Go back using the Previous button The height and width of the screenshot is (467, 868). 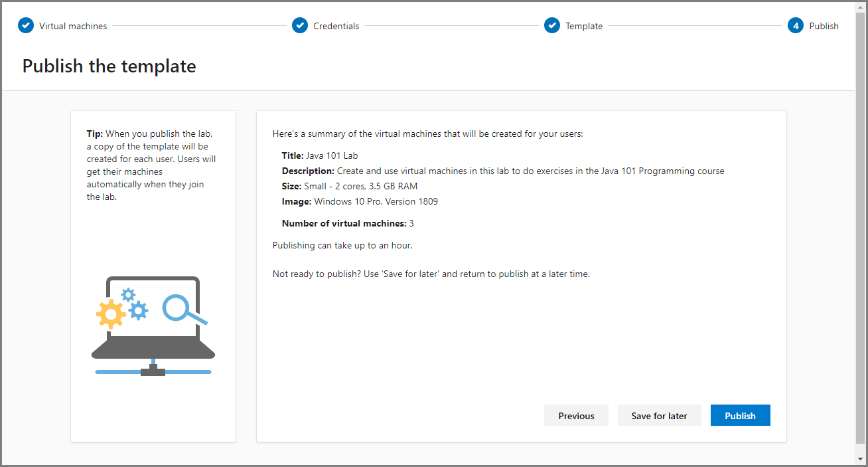pos(576,415)
